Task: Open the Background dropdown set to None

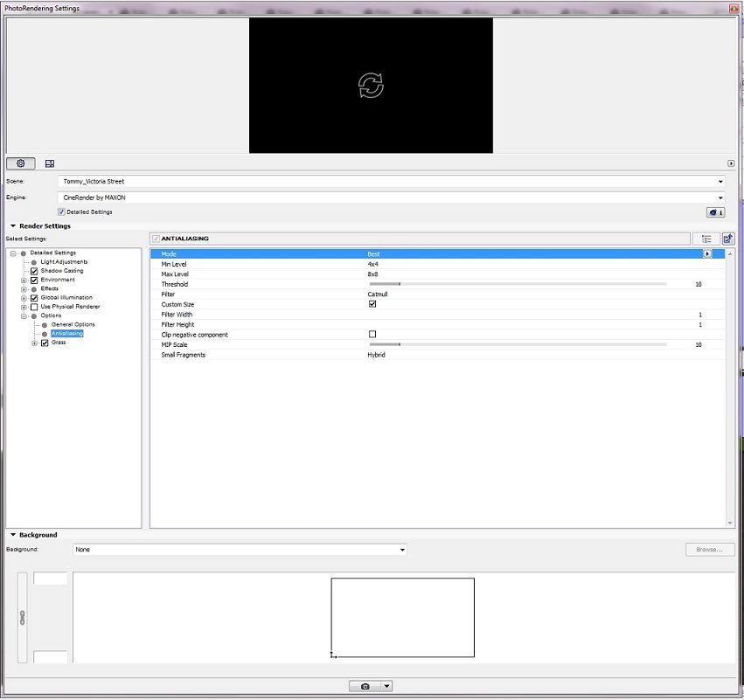Action: tap(401, 550)
